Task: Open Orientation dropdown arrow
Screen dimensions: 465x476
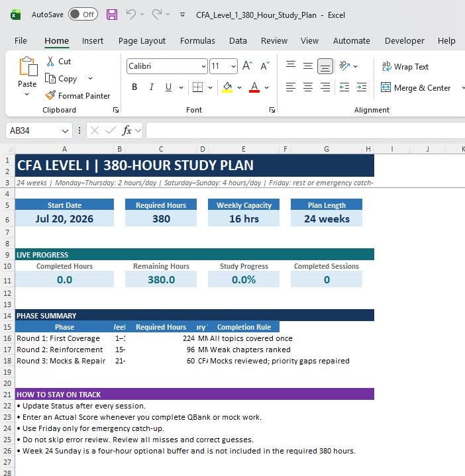Action: click(x=355, y=66)
